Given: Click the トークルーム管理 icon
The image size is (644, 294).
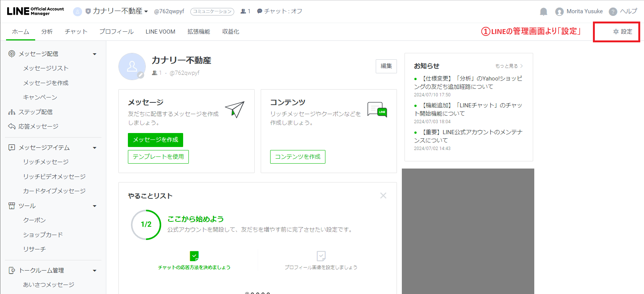Looking at the screenshot, I should coord(12,270).
